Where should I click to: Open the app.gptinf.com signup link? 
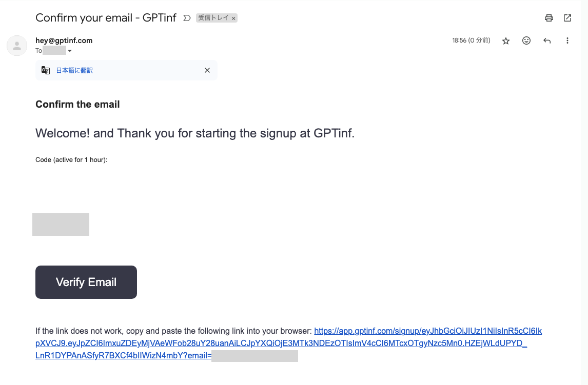[428, 331]
